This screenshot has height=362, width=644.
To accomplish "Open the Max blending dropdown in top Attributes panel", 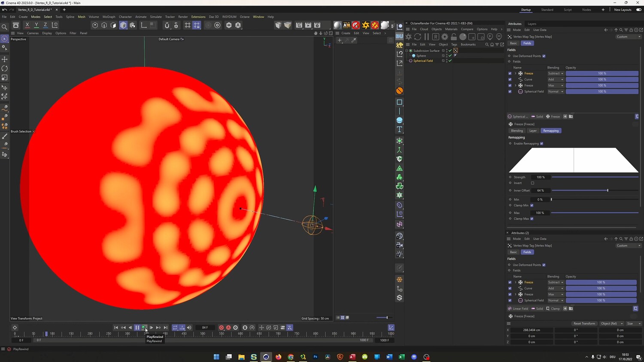I will coord(556,85).
